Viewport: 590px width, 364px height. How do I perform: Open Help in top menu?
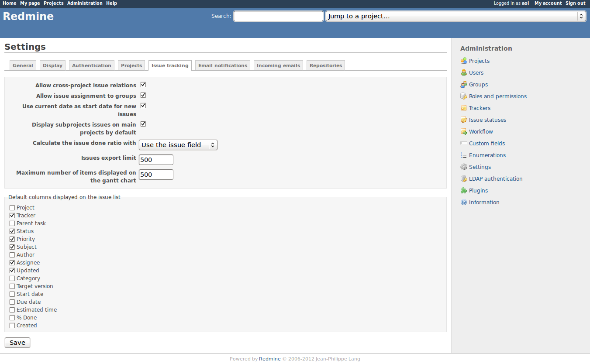[x=111, y=3]
